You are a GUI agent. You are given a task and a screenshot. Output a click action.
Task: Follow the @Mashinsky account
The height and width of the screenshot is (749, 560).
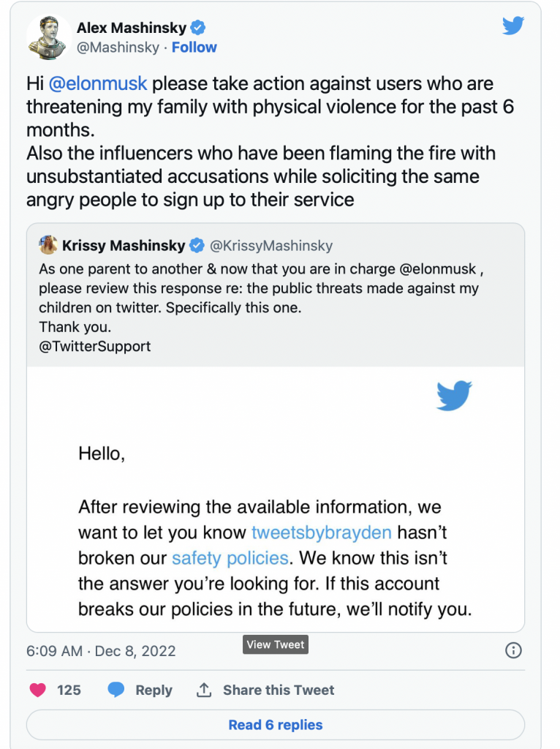point(194,48)
